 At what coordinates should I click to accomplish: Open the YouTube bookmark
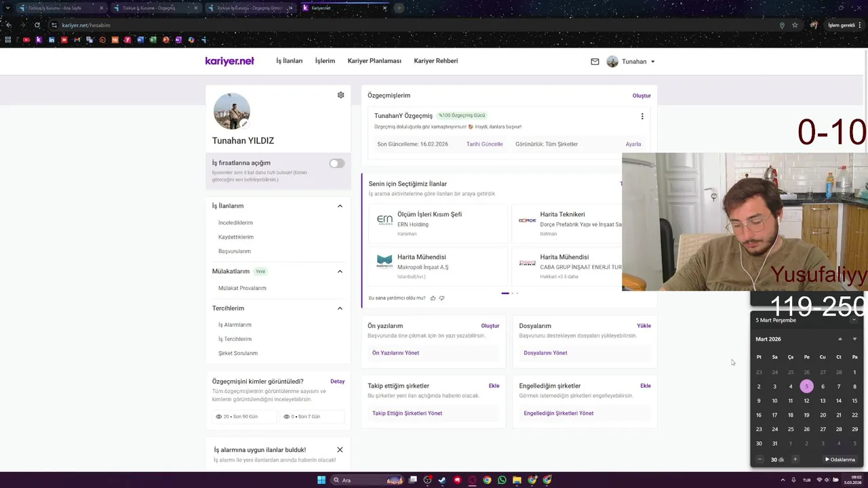pos(26,40)
